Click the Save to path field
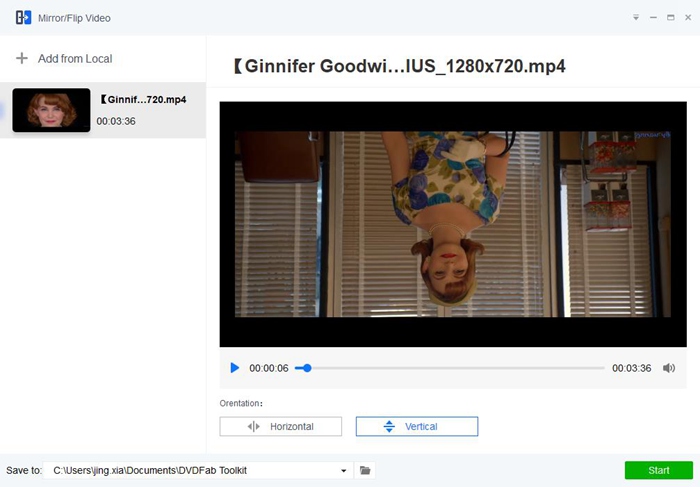Screen dimensions: 700x487 (198, 470)
